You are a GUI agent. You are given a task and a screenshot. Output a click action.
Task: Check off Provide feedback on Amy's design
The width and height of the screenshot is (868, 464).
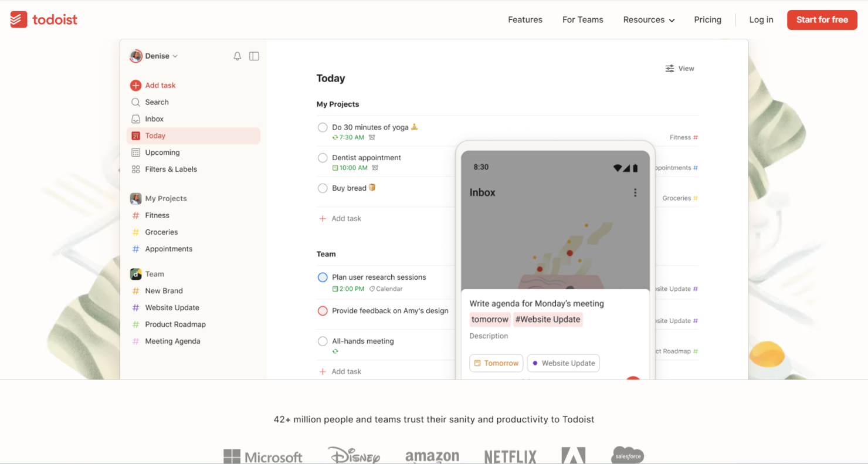[323, 311]
